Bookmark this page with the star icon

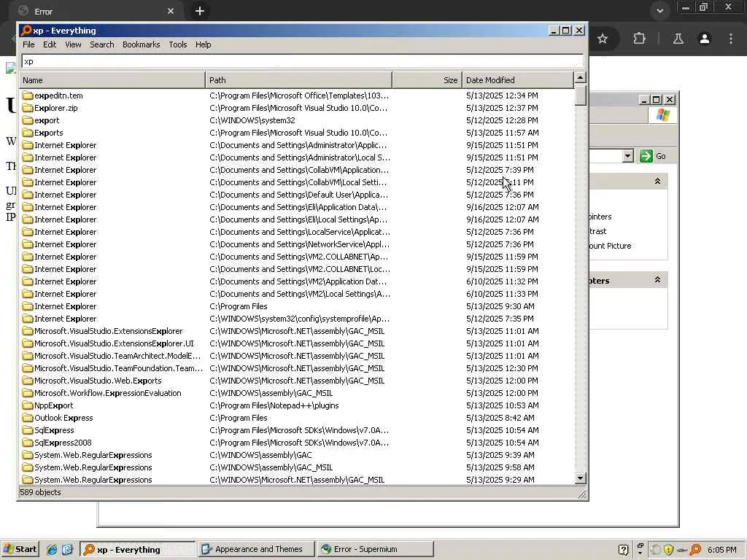point(603,39)
